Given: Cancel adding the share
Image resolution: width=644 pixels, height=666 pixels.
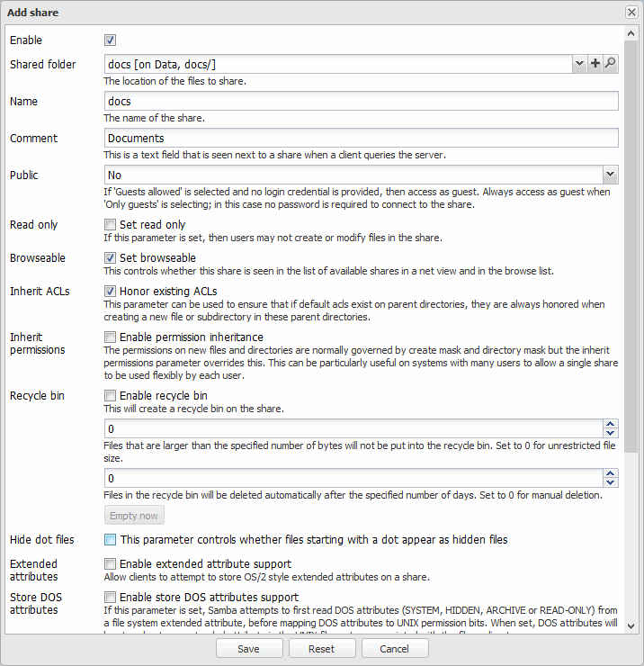Looking at the screenshot, I should click(395, 649).
